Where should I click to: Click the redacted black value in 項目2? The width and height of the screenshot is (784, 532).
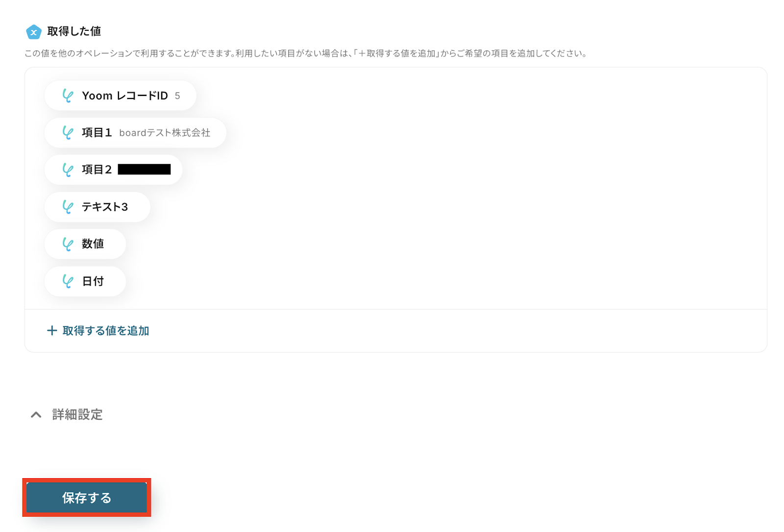[145, 169]
